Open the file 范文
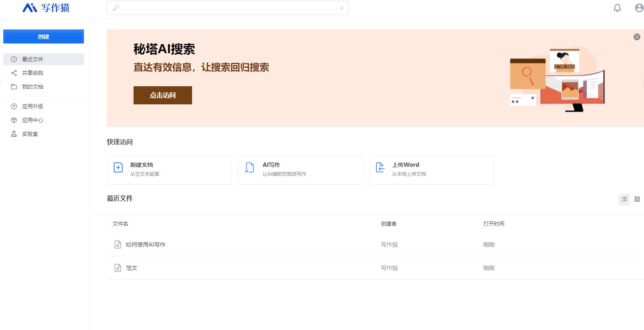Viewport: 644px width, 330px height. [132, 268]
